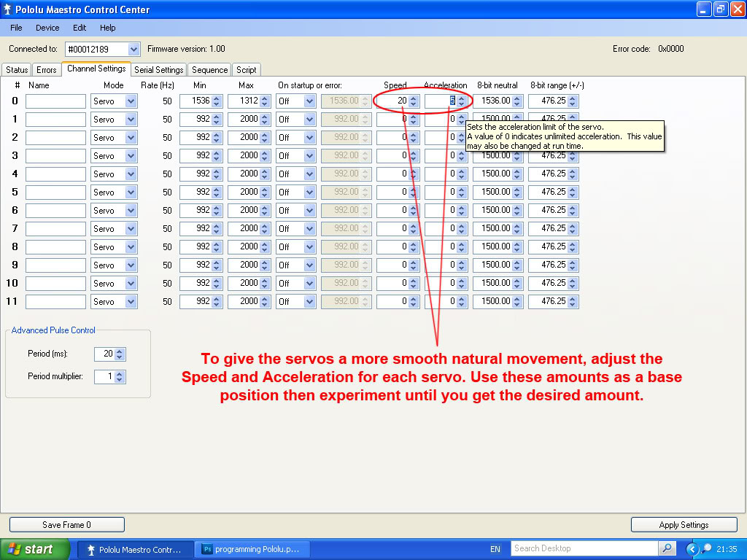Switch to the Status tab

[x=17, y=69]
